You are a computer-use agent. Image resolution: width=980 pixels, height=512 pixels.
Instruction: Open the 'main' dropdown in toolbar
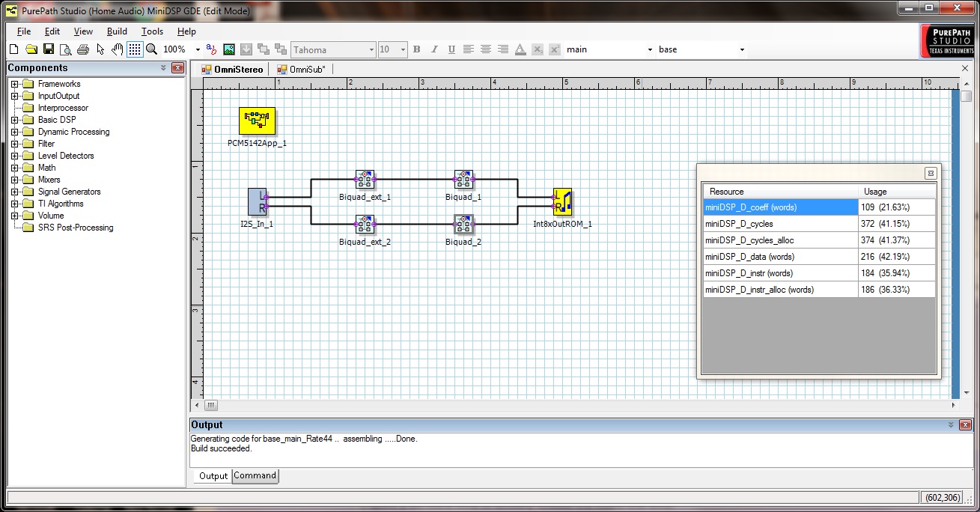pos(650,49)
